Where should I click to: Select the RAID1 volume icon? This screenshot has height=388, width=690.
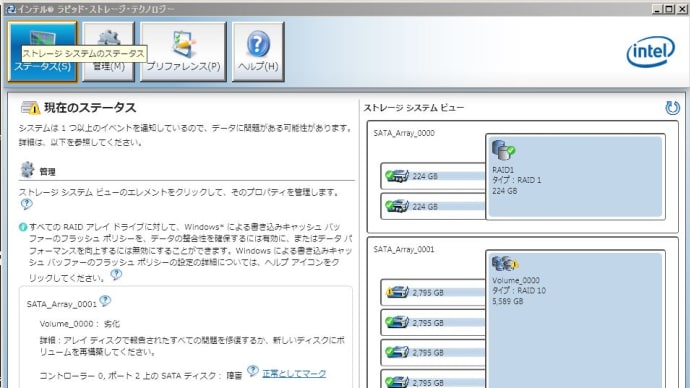(503, 150)
